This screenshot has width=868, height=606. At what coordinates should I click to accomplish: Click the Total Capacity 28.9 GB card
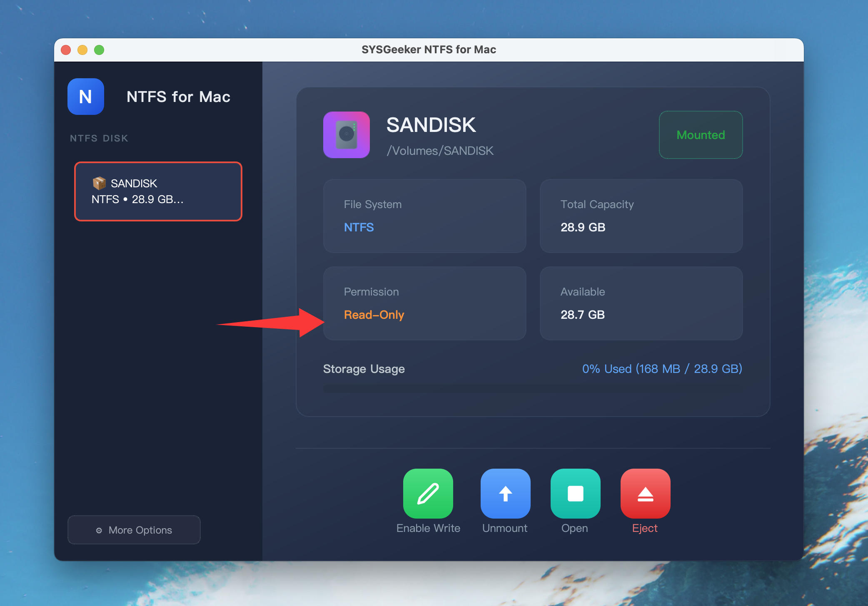point(641,216)
